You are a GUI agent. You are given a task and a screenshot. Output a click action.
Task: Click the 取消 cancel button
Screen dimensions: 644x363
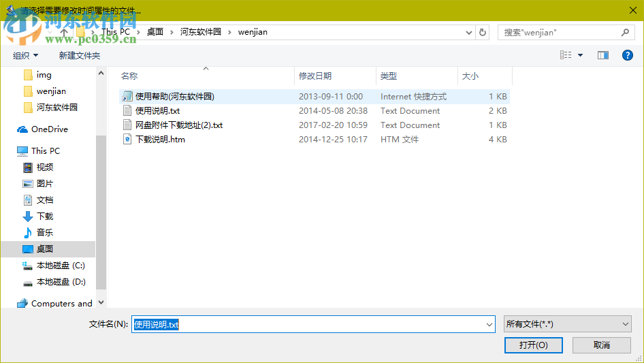[602, 345]
